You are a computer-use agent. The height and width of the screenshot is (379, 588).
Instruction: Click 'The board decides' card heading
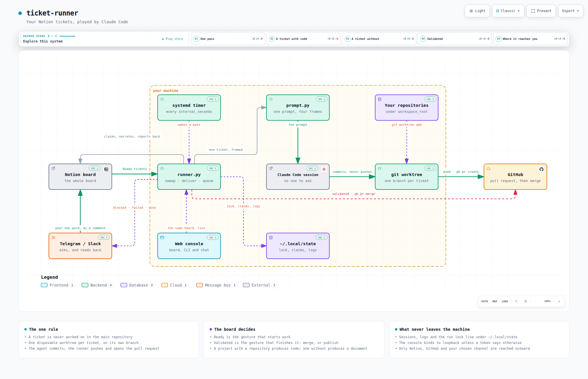click(x=235, y=329)
